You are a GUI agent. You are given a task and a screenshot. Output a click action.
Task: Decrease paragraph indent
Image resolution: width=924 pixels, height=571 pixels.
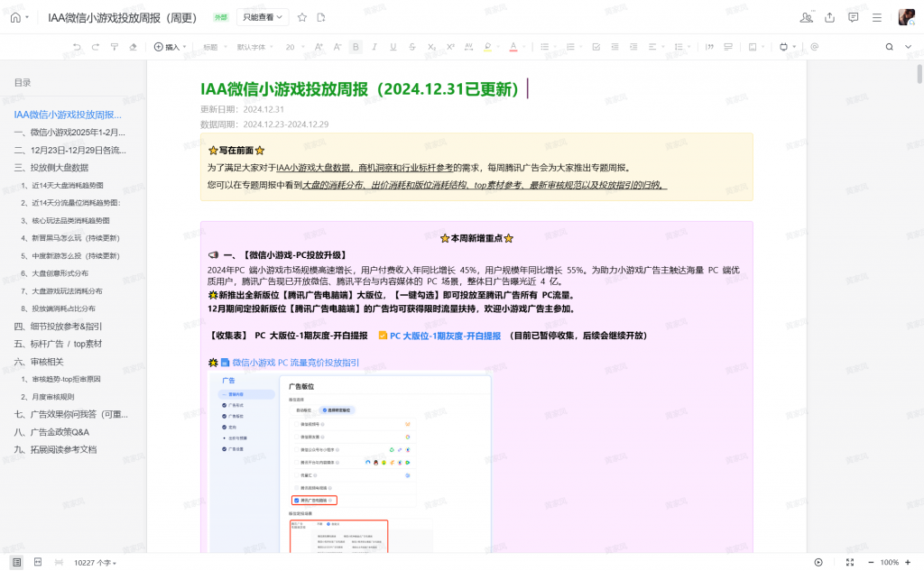click(x=614, y=47)
